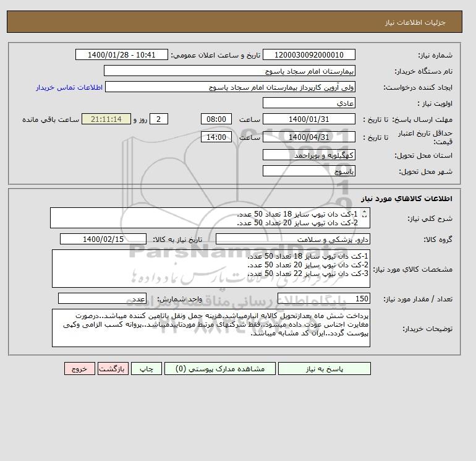This screenshot has width=476, height=461.
Task: Click the quantity field showing 150
Action: click(x=323, y=298)
